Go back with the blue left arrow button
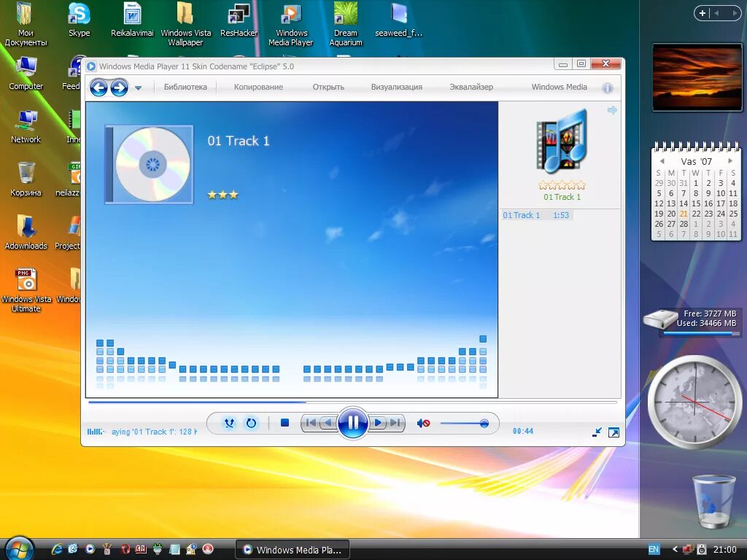Screen dimensions: 747x560 pyautogui.click(x=98, y=87)
